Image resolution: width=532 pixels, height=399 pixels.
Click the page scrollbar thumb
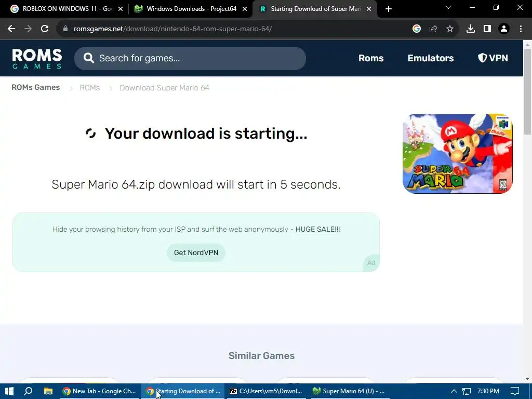[527, 91]
